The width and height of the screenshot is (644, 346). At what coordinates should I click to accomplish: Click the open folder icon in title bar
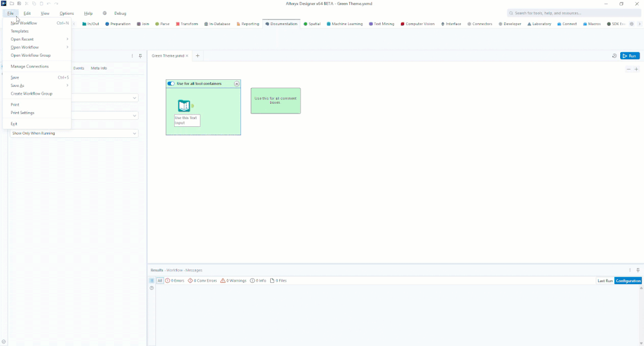[12, 4]
